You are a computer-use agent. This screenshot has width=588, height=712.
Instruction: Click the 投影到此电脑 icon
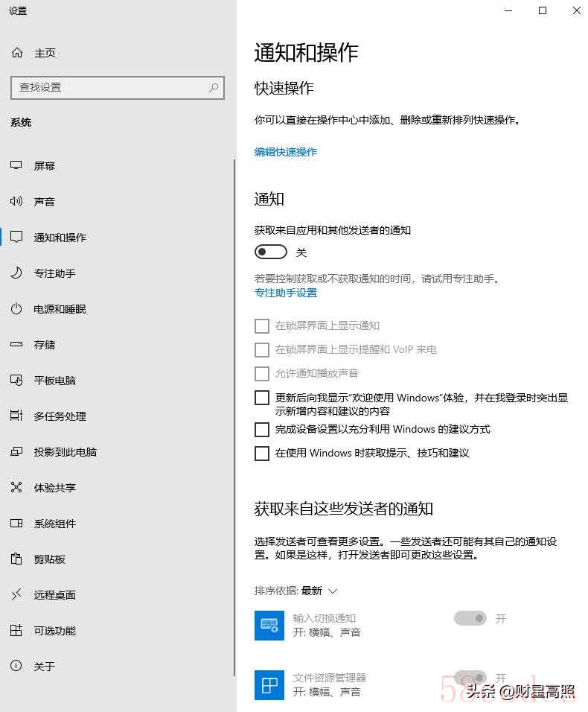click(x=16, y=451)
